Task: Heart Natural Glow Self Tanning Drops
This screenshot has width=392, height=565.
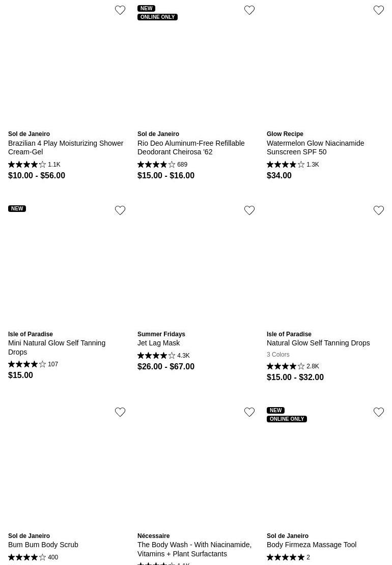Action: click(x=379, y=210)
